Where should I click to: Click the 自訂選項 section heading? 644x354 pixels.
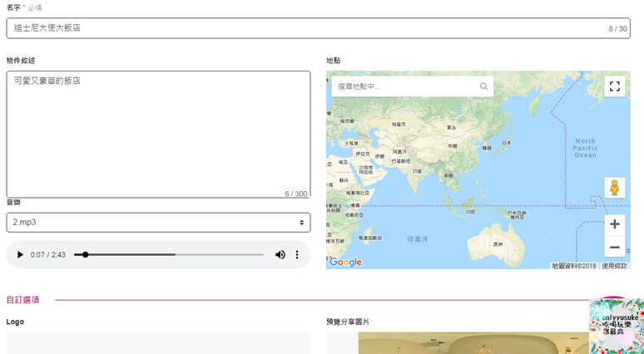coord(22,300)
